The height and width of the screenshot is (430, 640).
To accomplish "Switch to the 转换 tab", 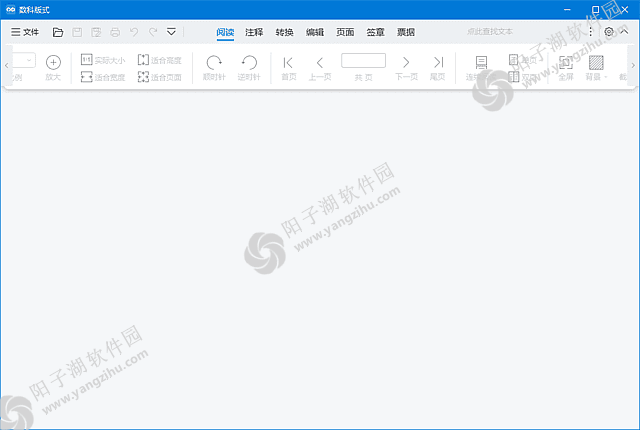I will [284, 32].
